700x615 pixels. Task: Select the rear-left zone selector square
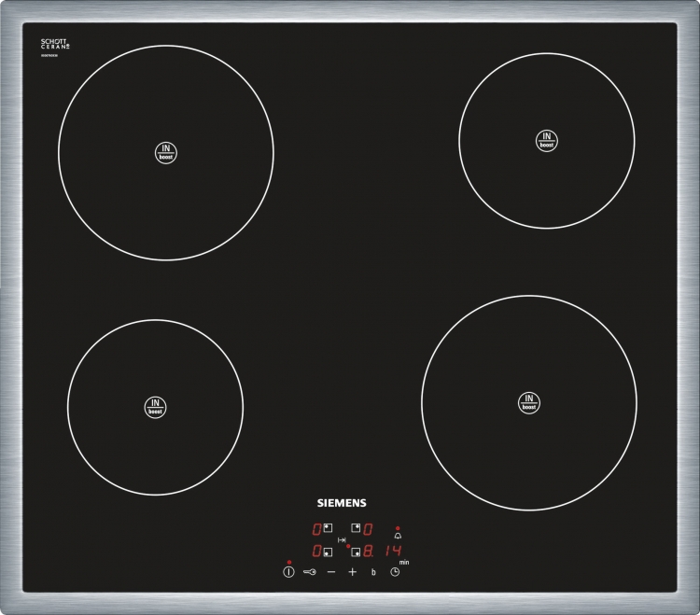[328, 528]
